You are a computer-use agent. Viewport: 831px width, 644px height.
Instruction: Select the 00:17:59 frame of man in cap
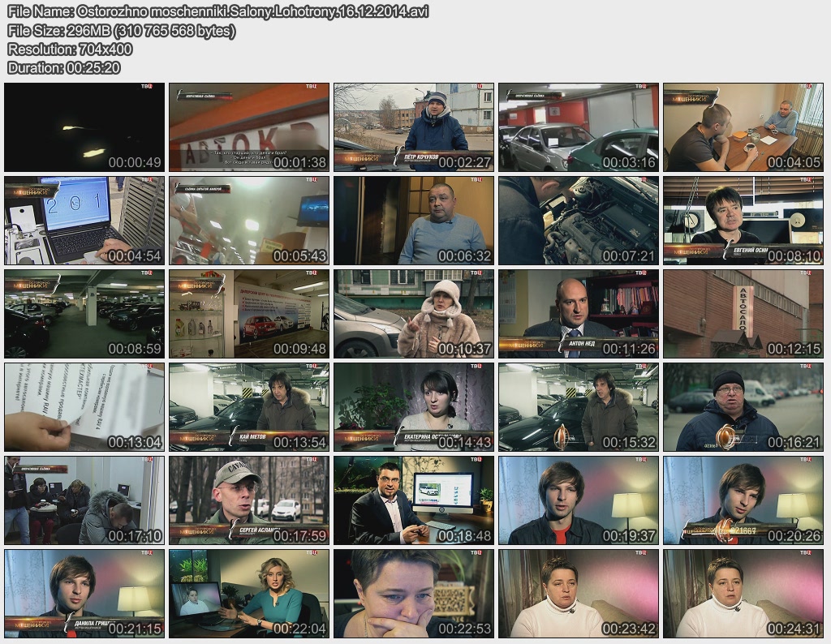(x=248, y=500)
